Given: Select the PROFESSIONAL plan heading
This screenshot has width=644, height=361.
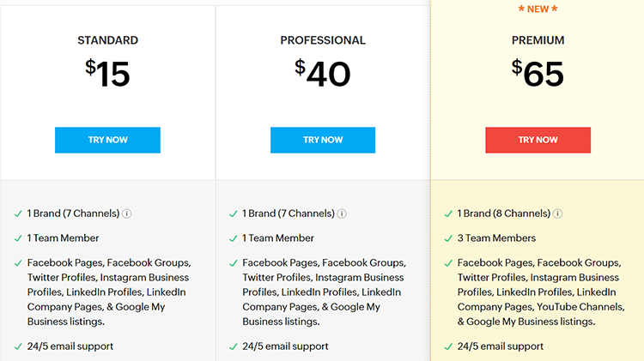Looking at the screenshot, I should 323,40.
